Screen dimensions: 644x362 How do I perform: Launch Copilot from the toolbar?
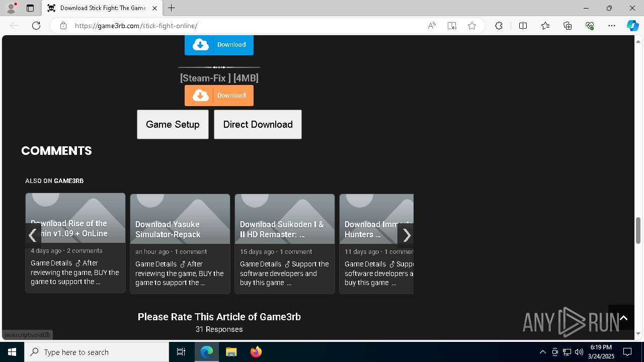tap(632, 26)
